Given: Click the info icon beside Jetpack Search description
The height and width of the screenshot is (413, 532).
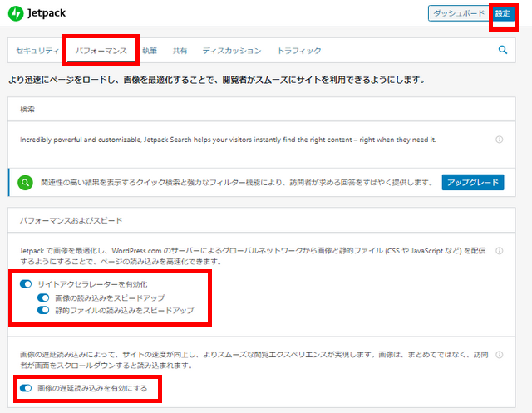Looking at the screenshot, I should tap(499, 140).
